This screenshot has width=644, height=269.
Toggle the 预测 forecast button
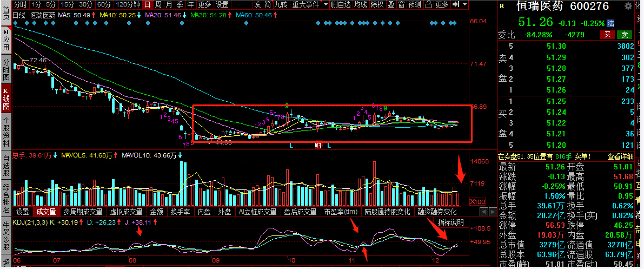415,4
